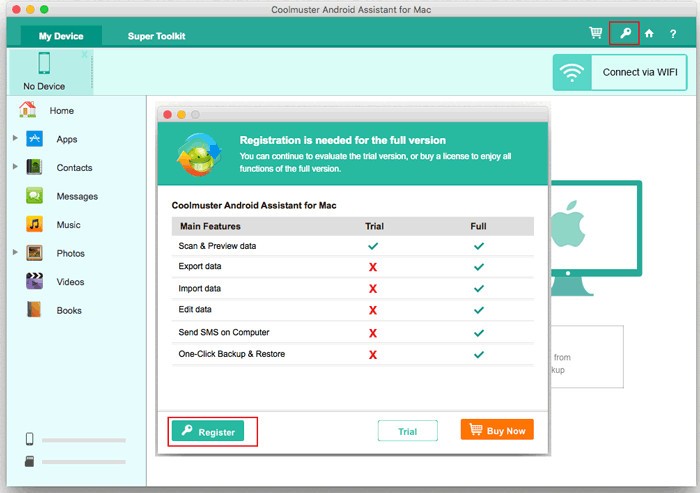
Task: Open the Books category
Action: (69, 310)
